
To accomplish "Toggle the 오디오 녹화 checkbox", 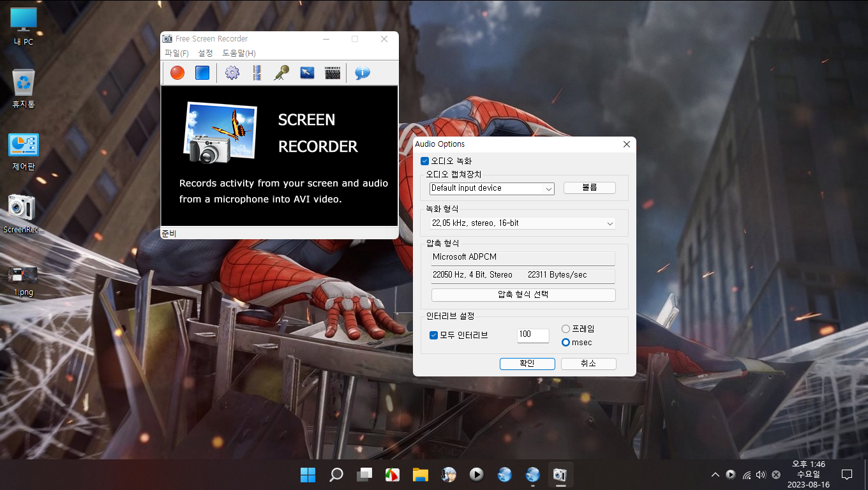I will click(x=424, y=161).
